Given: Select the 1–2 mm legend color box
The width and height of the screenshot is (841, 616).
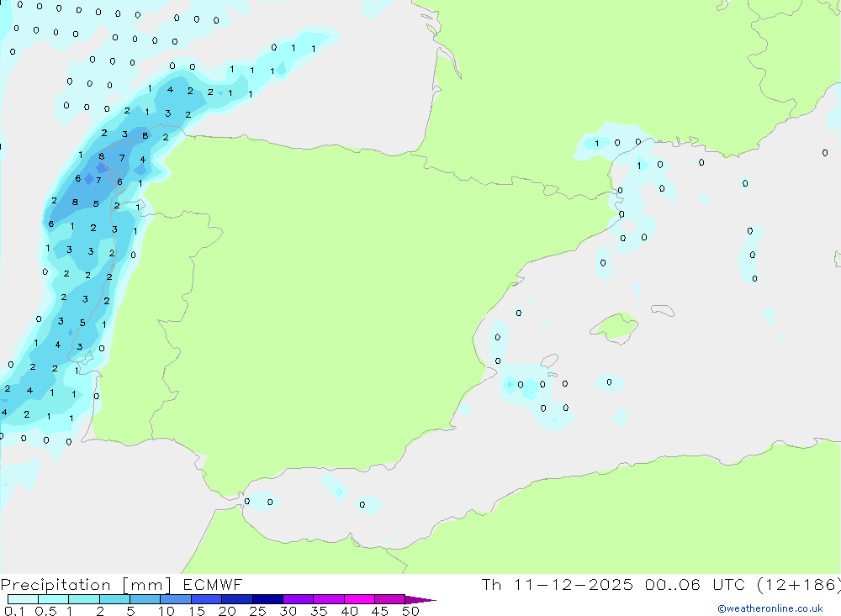Looking at the screenshot, I should point(83,599).
